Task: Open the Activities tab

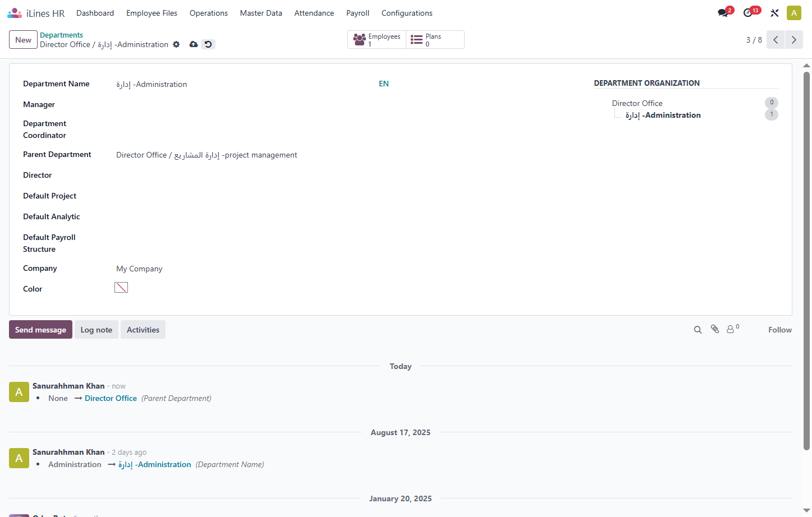Action: tap(143, 330)
